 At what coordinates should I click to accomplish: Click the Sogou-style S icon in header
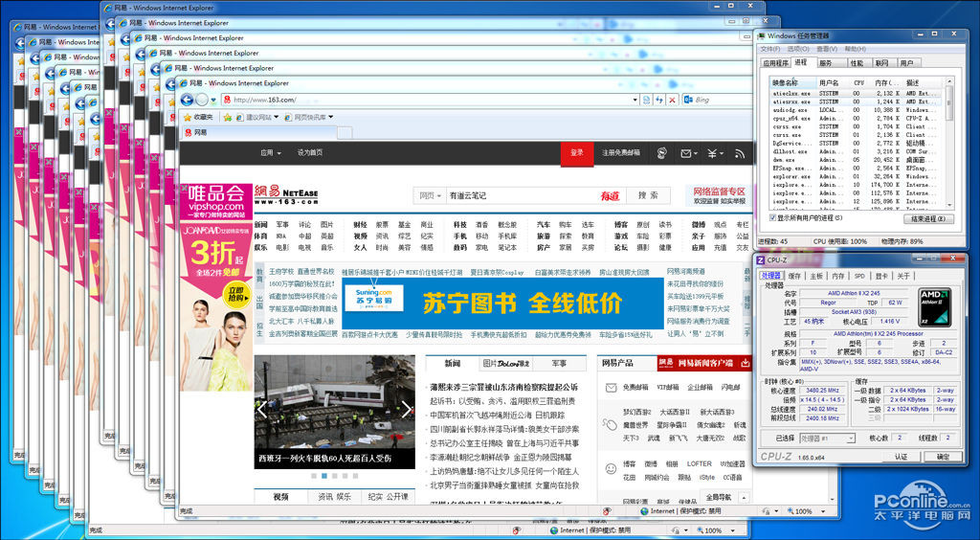(x=662, y=153)
